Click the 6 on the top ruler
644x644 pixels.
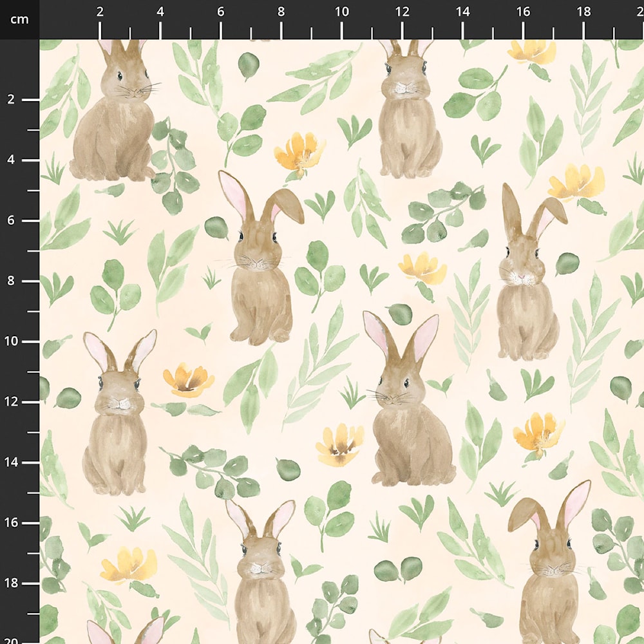221,12
